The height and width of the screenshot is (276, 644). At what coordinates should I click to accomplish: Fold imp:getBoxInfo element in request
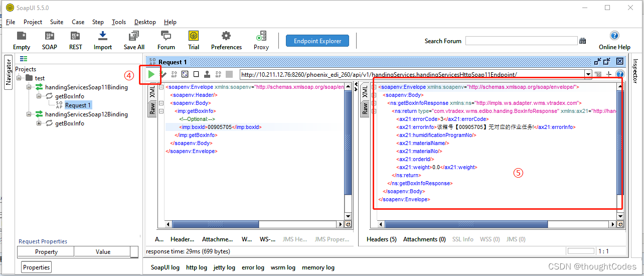(x=161, y=111)
